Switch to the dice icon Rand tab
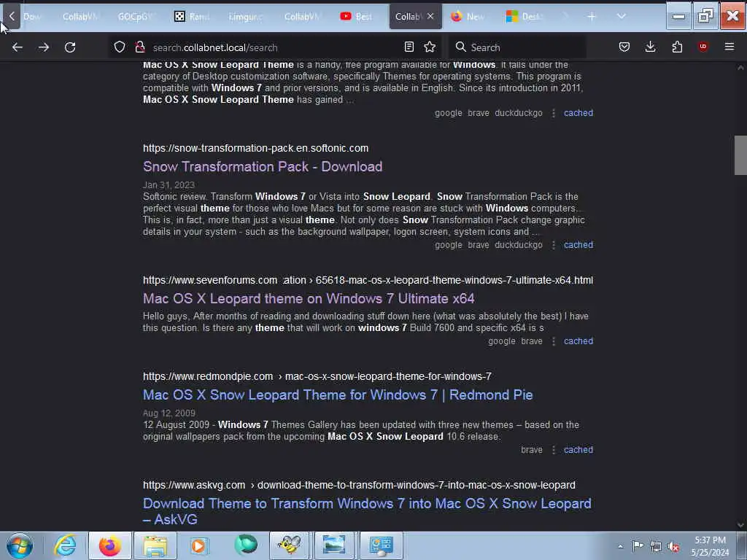Viewport: 747px width, 560px height. [192, 16]
